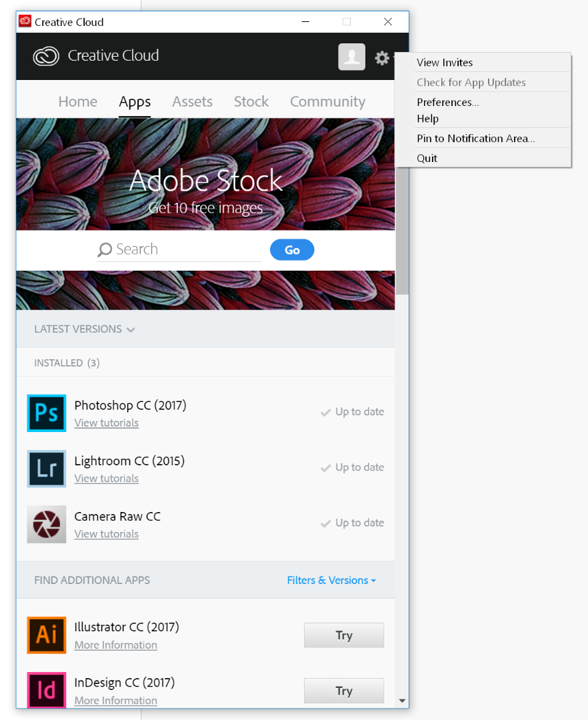Click Up to date status for Camera Raw

click(x=353, y=523)
